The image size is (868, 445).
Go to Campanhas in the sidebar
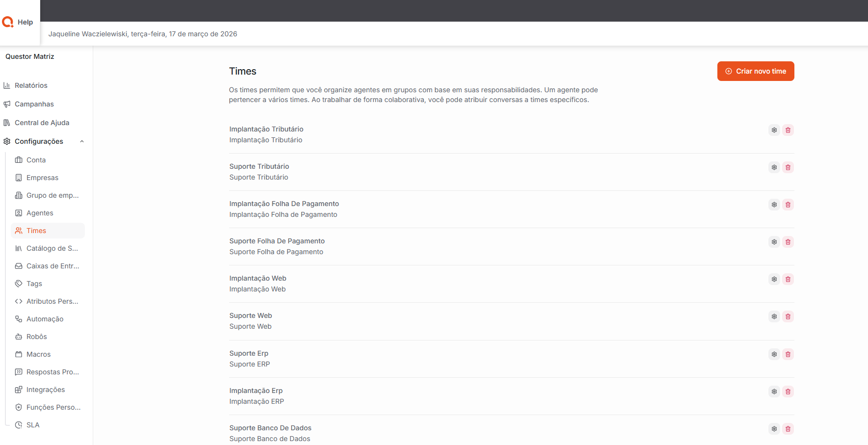34,104
